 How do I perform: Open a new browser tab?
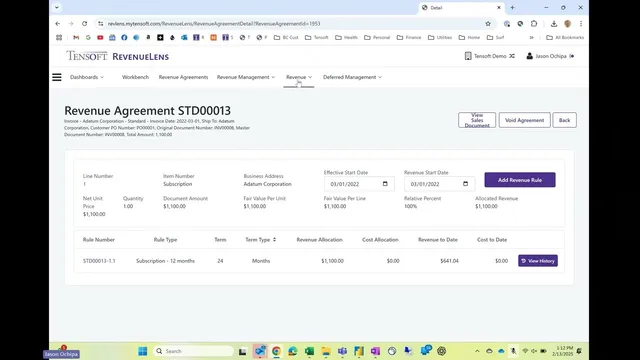[x=512, y=7]
